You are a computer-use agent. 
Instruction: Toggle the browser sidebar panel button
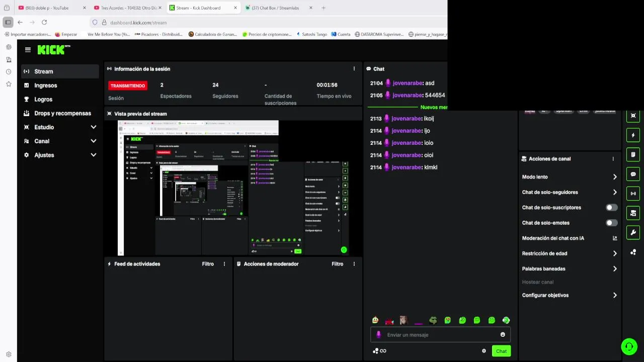point(8,22)
